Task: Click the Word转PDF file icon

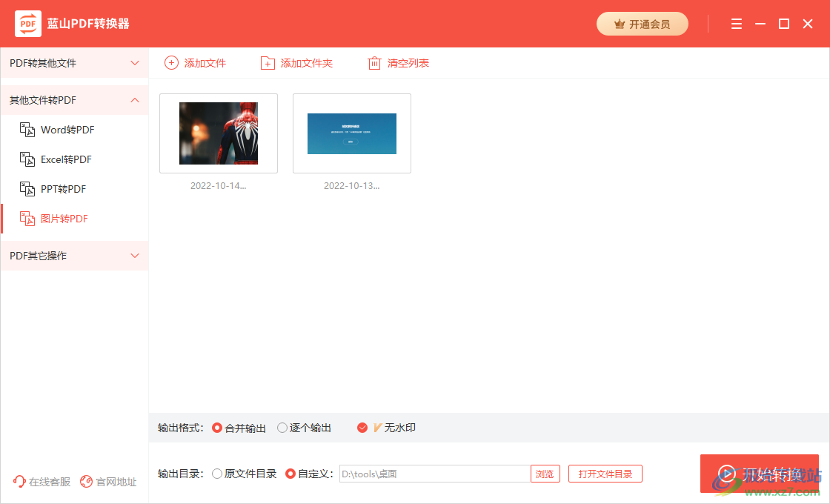Action: tap(27, 130)
